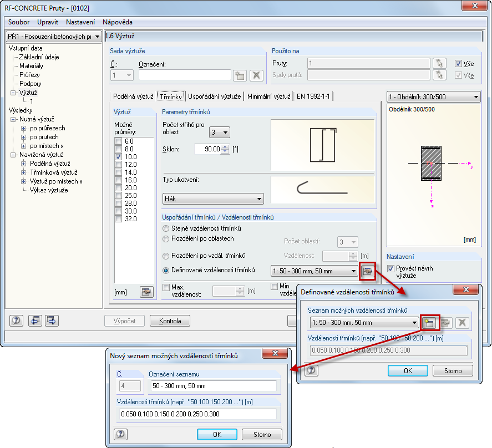Expand po průřezech tree node
The image size is (492, 448).
coord(23,128)
